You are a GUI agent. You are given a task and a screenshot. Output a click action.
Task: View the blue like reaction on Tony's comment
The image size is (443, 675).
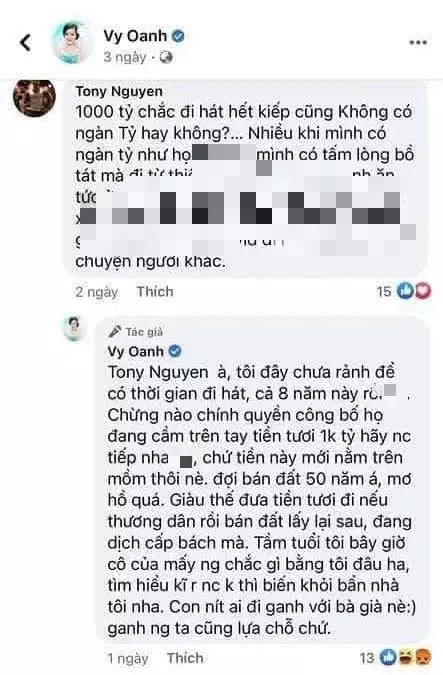pos(405,291)
